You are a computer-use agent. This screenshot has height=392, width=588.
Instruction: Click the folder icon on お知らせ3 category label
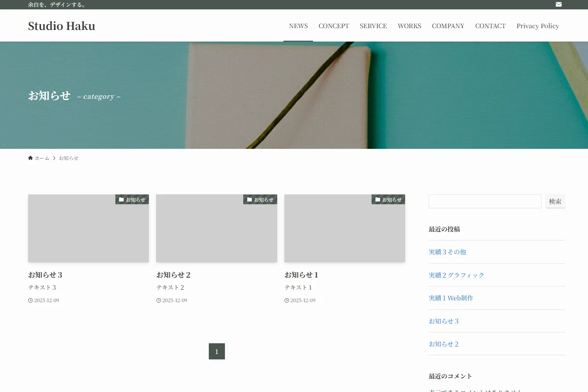click(121, 199)
